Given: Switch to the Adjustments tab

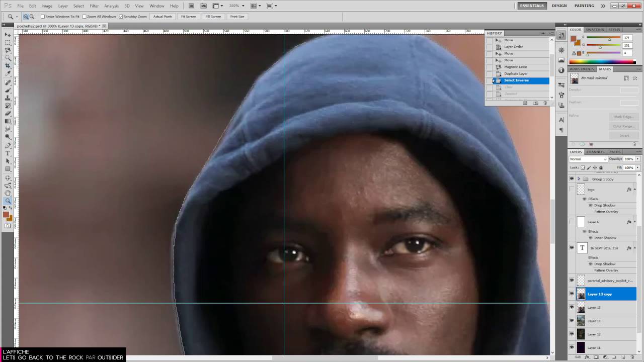Looking at the screenshot, I should point(582,69).
